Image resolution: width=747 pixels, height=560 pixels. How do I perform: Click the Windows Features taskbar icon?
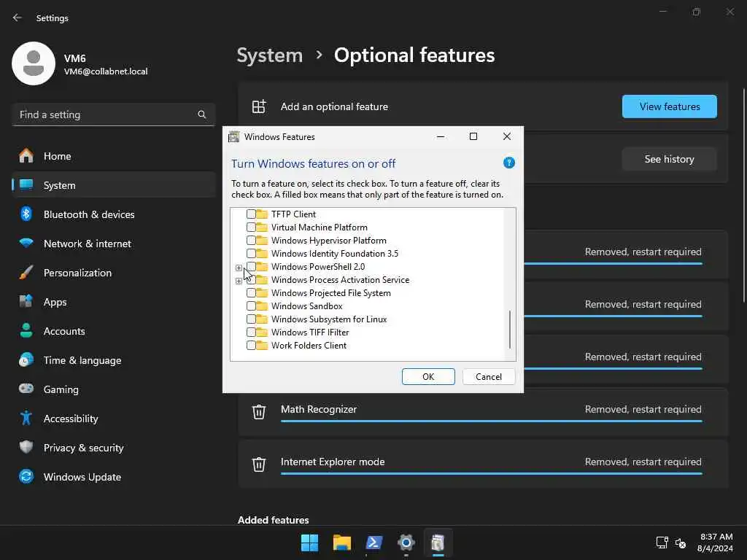point(438,542)
